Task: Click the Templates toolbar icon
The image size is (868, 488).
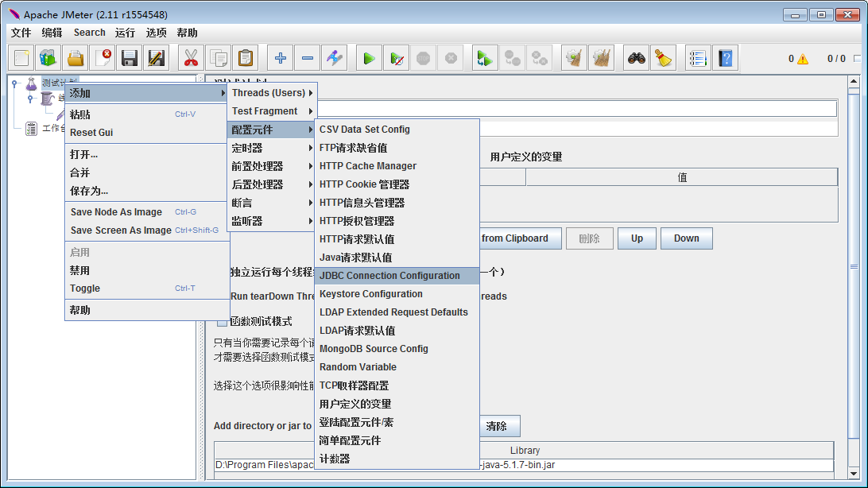Action: coord(48,58)
